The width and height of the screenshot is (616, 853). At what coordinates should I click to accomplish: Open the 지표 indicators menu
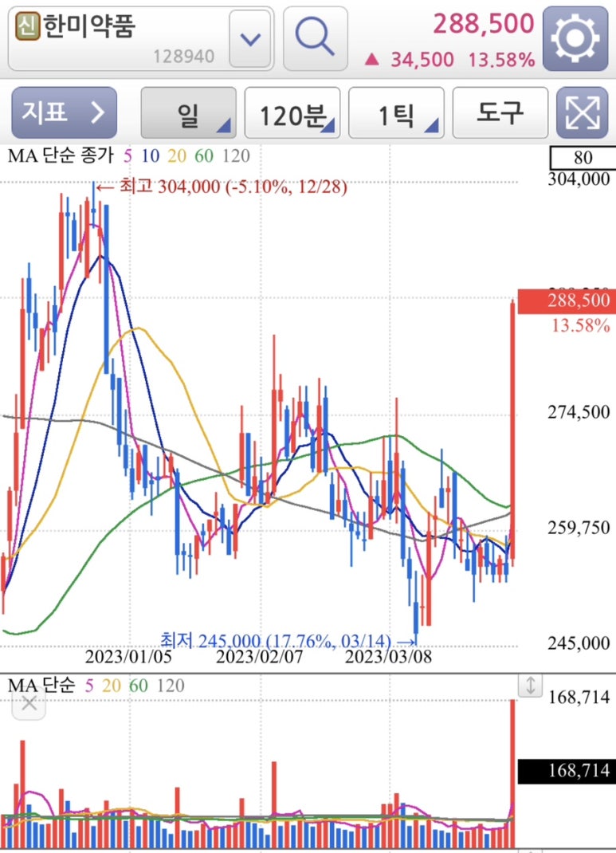click(x=65, y=112)
